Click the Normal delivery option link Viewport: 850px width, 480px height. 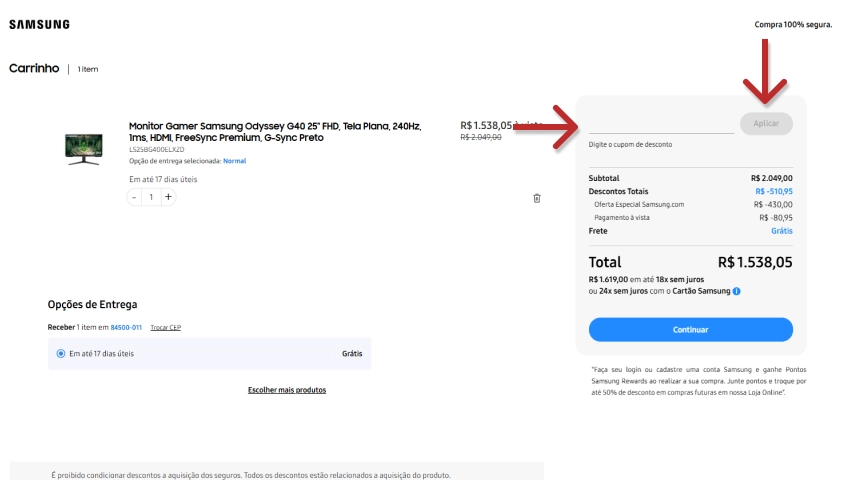click(x=234, y=161)
